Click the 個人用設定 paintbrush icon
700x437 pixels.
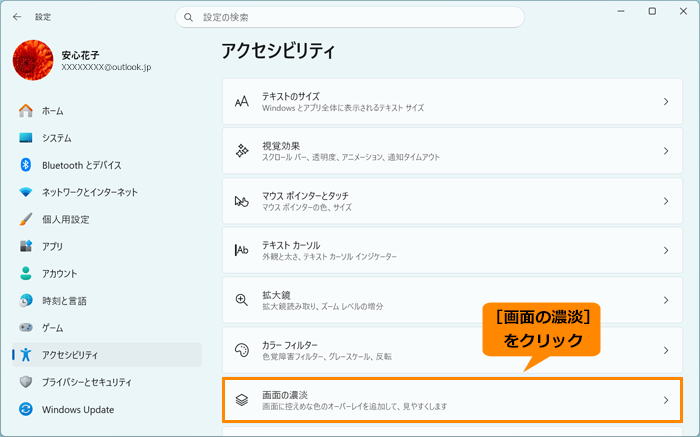pyautogui.click(x=26, y=219)
